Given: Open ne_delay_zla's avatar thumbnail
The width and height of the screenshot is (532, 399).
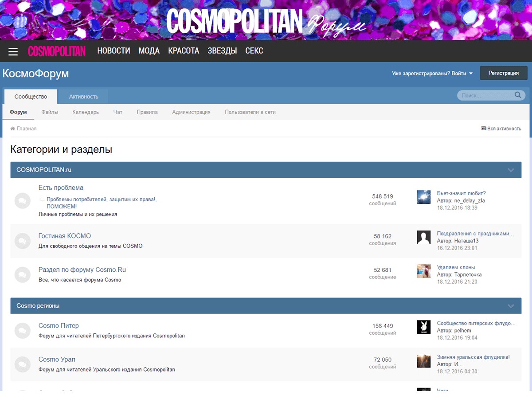Looking at the screenshot, I should click(424, 197).
